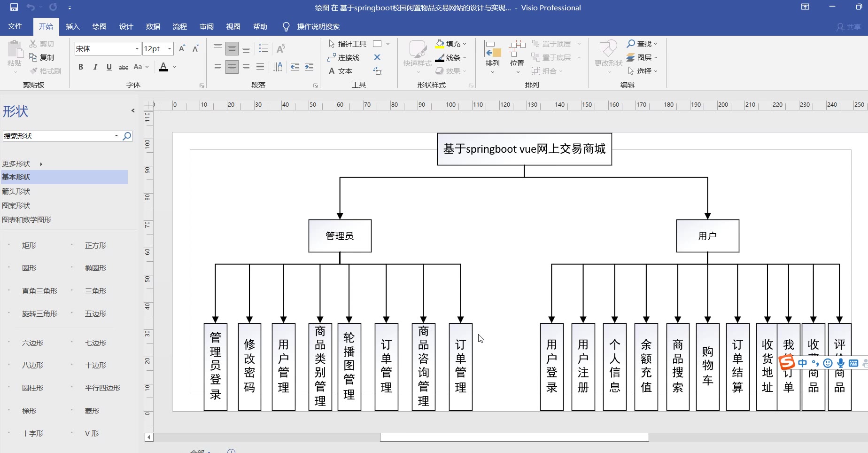868x453 pixels.
Task: Open the font size dropdown
Action: point(170,48)
